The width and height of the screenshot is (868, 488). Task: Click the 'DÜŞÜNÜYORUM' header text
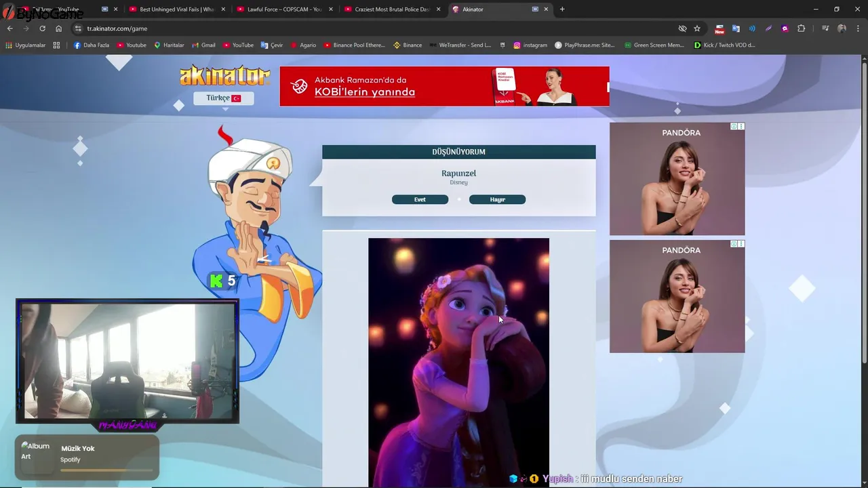(458, 152)
